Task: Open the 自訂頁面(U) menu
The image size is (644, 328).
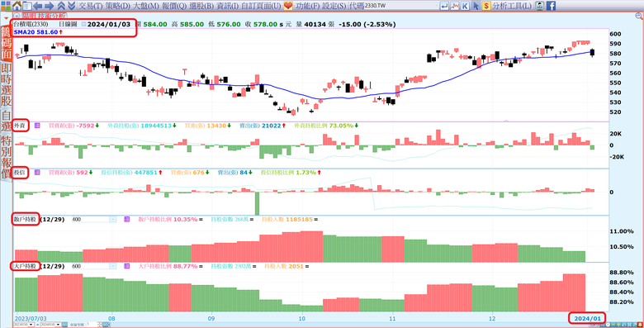Action: click(x=261, y=6)
